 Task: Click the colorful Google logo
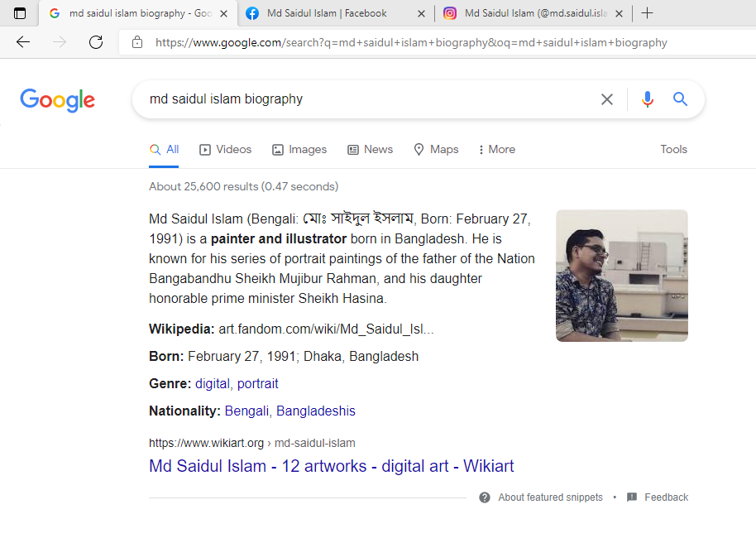click(56, 100)
